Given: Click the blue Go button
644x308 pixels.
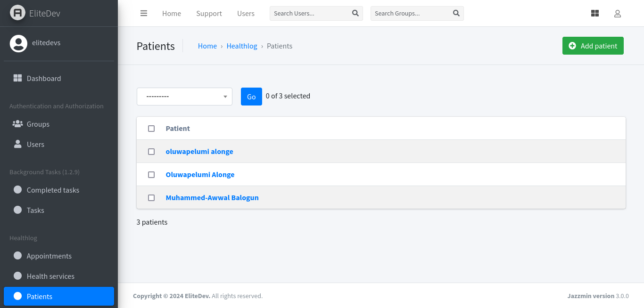Looking at the screenshot, I should 251,97.
